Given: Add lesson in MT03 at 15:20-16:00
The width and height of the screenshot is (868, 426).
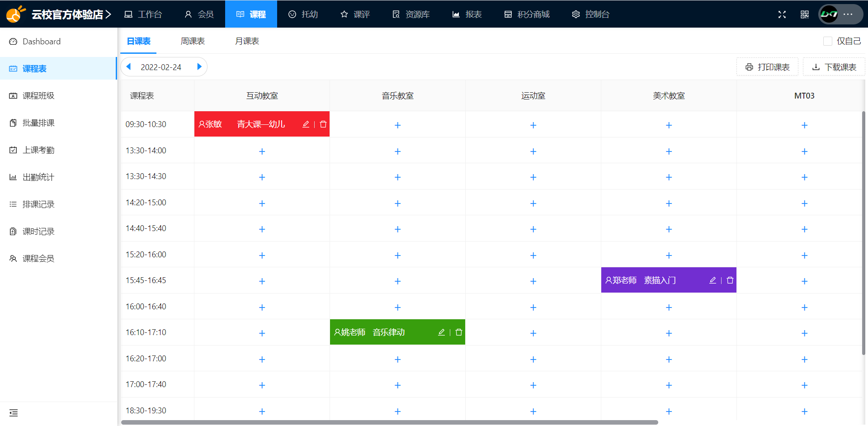Looking at the screenshot, I should click(804, 255).
